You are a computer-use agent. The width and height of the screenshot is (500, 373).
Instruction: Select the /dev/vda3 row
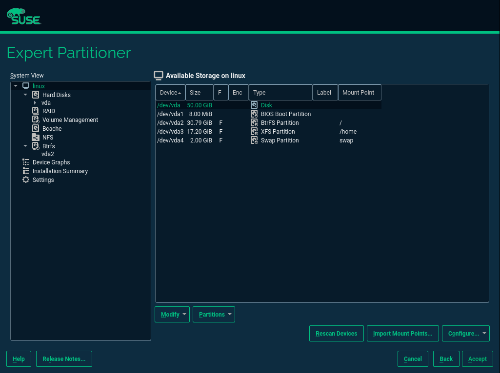[x=269, y=131]
